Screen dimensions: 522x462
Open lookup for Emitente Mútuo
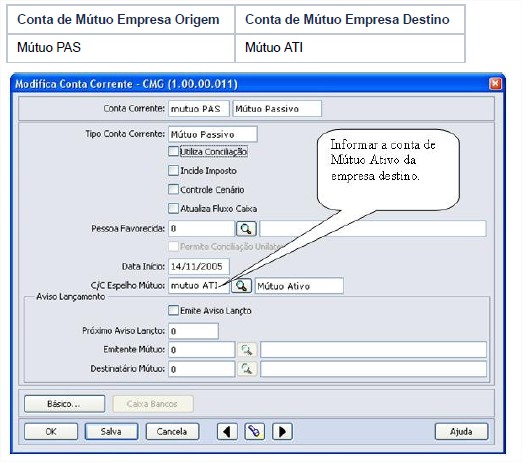coord(247,350)
